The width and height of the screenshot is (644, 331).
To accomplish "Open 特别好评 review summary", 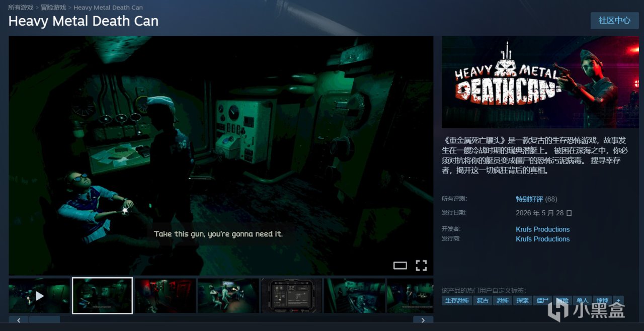I will click(529, 199).
